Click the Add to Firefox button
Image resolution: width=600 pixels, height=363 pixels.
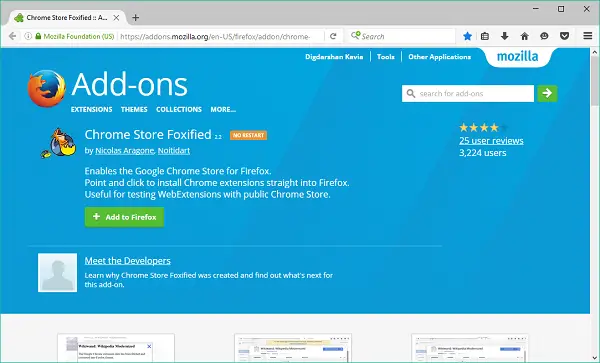(124, 217)
